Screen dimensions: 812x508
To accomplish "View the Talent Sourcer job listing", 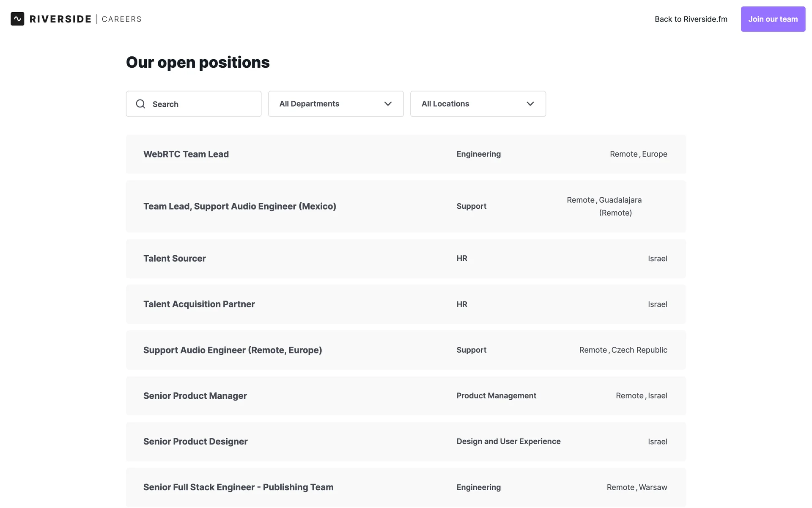I will click(x=174, y=258).
